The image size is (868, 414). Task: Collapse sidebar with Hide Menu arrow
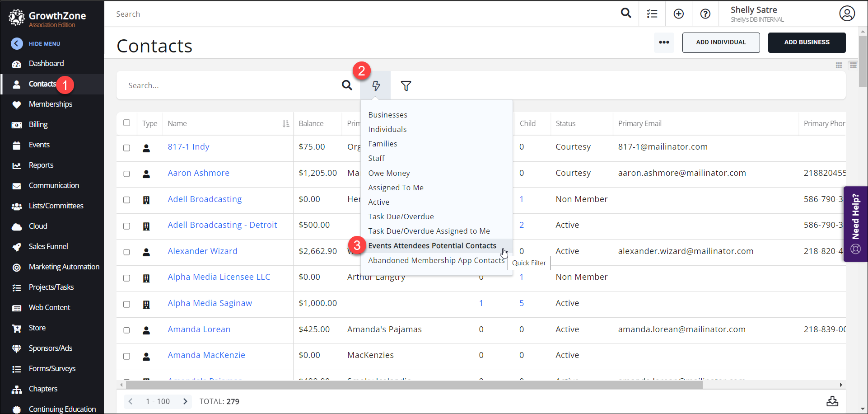click(x=17, y=43)
